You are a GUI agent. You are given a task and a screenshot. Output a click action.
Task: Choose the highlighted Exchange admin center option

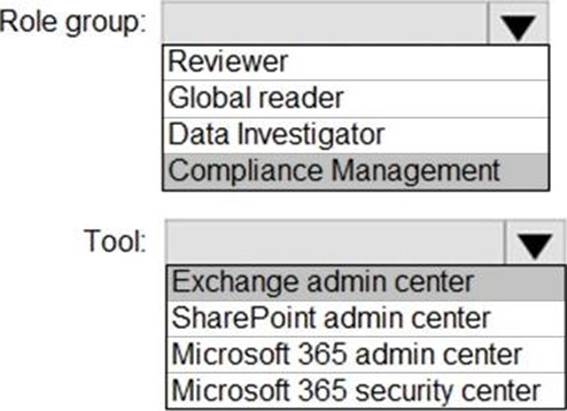click(366, 283)
